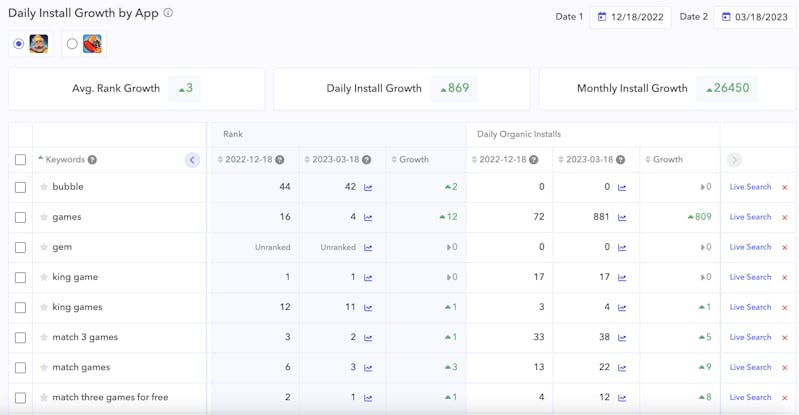Remove the 'gem' keyword with red X

784,247
